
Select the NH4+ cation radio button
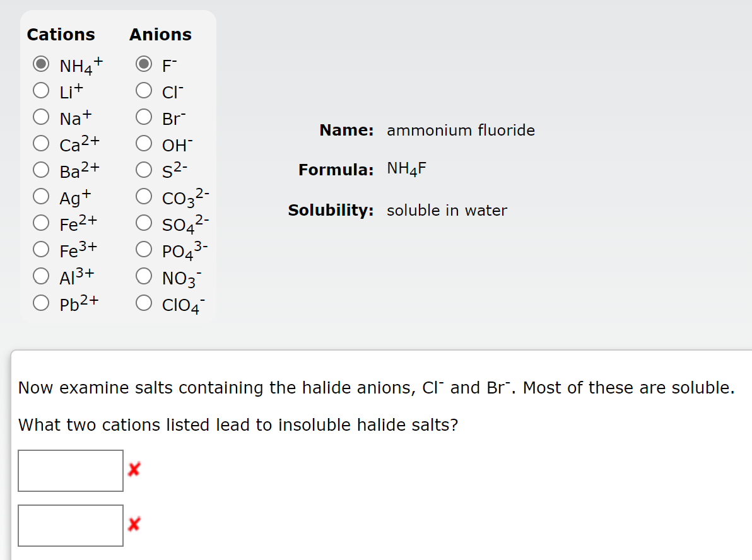tap(40, 64)
